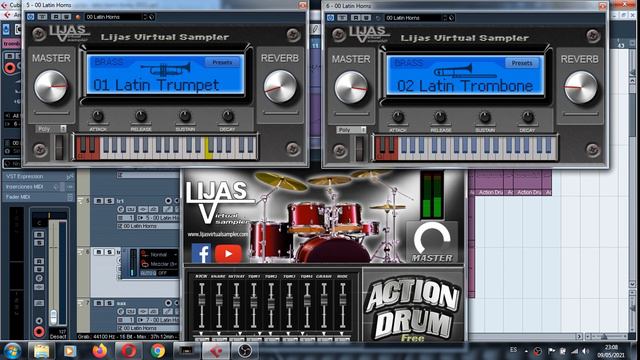Click the Crash fader in Action Drum
The width and height of the screenshot is (640, 360).
coord(324,300)
